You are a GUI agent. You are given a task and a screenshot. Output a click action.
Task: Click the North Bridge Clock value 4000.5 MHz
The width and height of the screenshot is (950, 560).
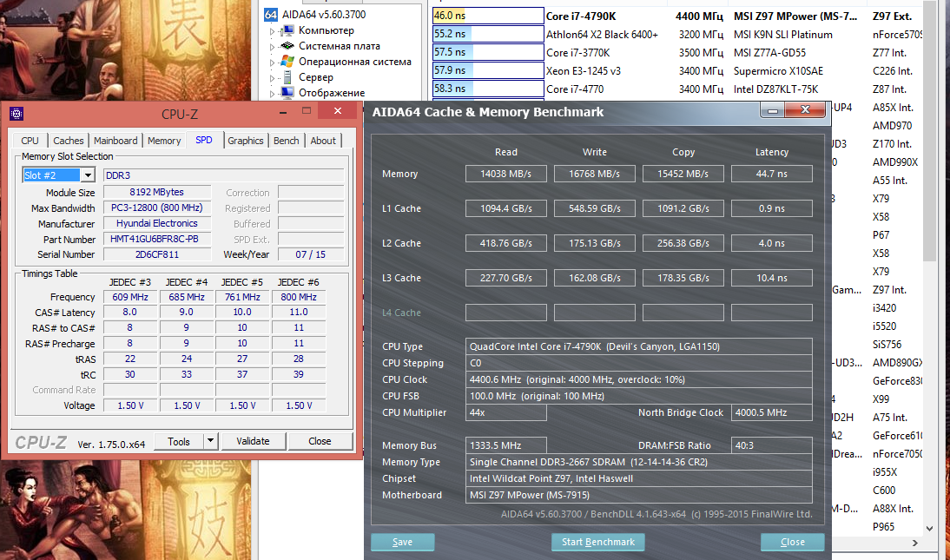772,412
